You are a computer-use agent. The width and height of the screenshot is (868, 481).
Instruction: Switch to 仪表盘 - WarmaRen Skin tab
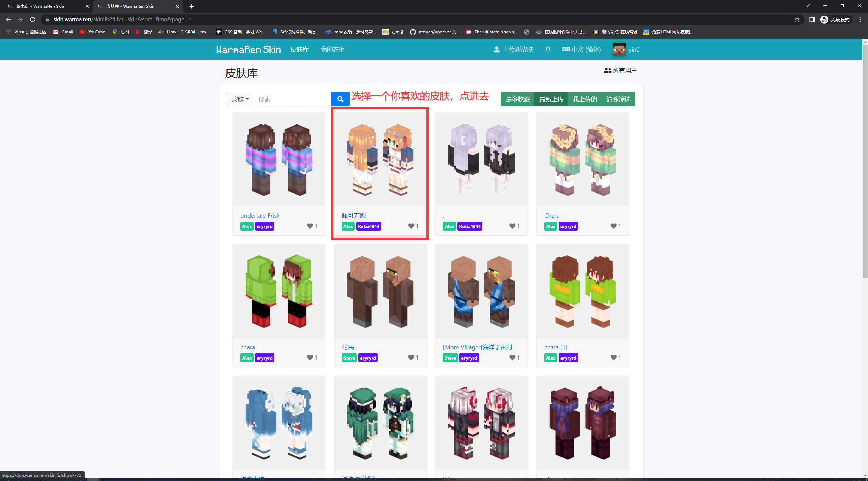(x=44, y=6)
